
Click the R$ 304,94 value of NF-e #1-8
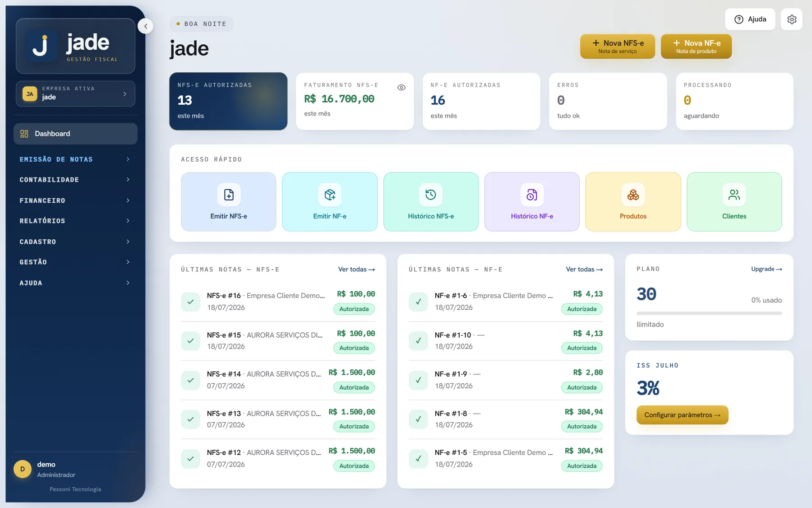(584, 412)
